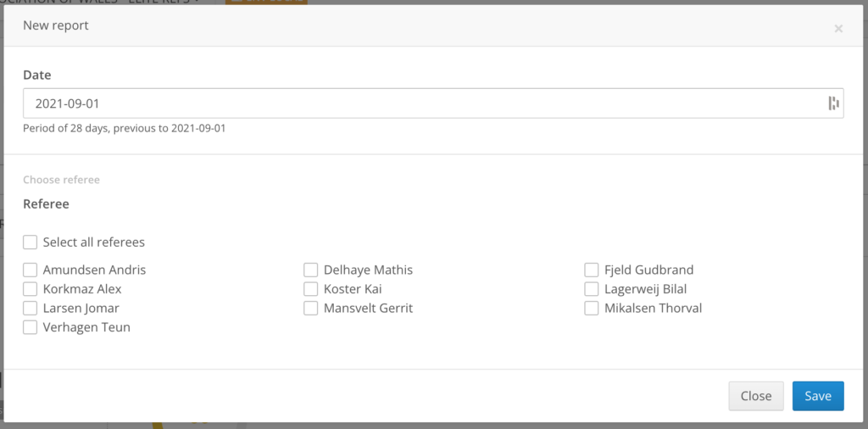This screenshot has width=868, height=429.
Task: Save the new report
Action: pos(818,396)
